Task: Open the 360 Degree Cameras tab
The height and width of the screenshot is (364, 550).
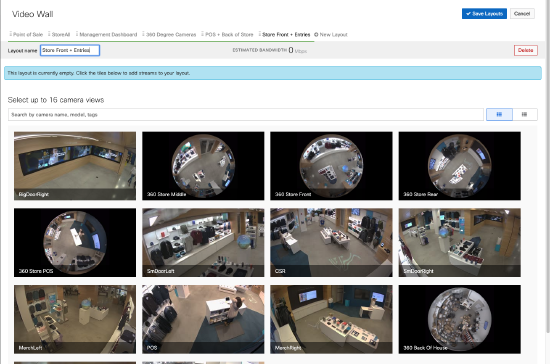Action: pyautogui.click(x=169, y=34)
